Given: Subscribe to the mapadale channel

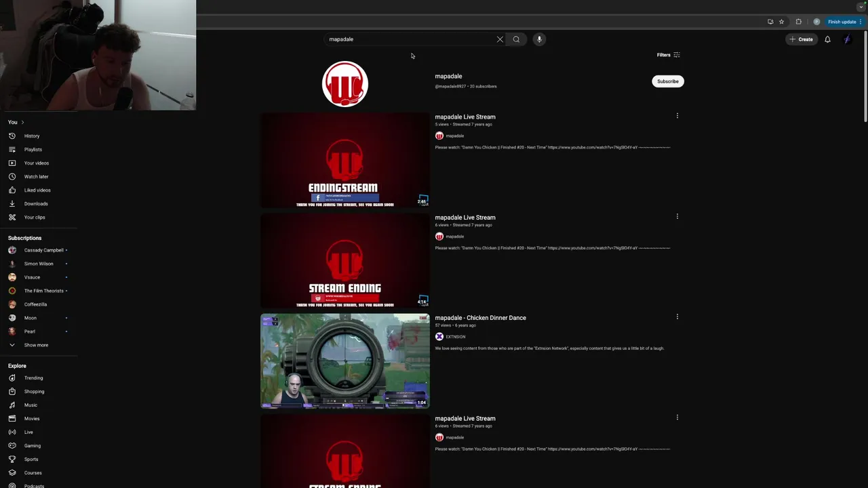Looking at the screenshot, I should coord(668,81).
